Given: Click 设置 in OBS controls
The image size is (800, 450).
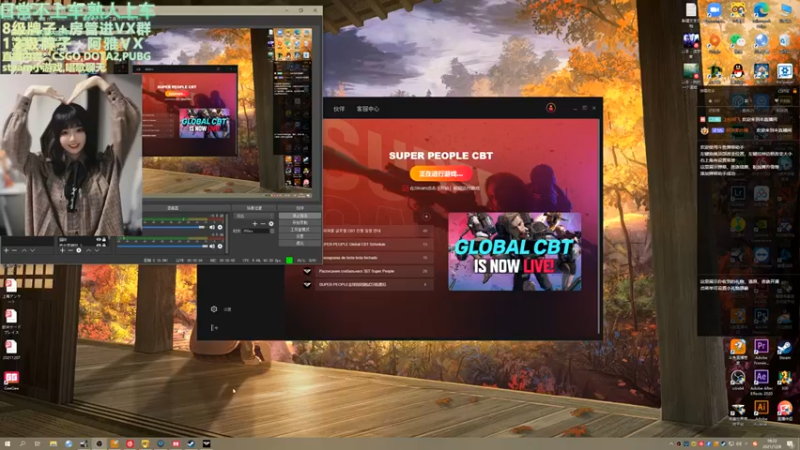Looking at the screenshot, I should [x=299, y=236].
